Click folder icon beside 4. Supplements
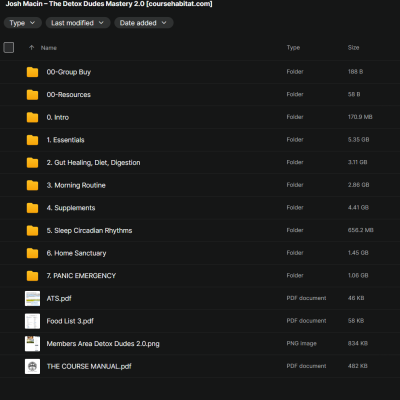Image resolution: width=400 pixels, height=400 pixels. click(x=32, y=208)
